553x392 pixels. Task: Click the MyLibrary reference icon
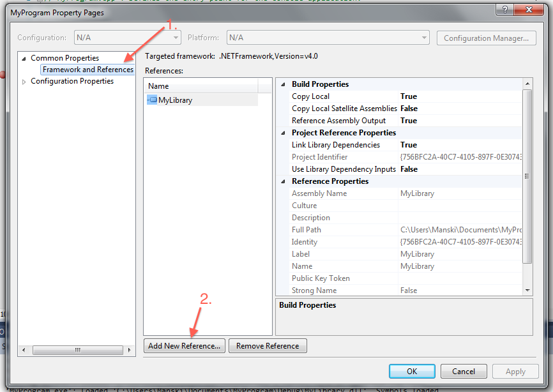pyautogui.click(x=152, y=100)
